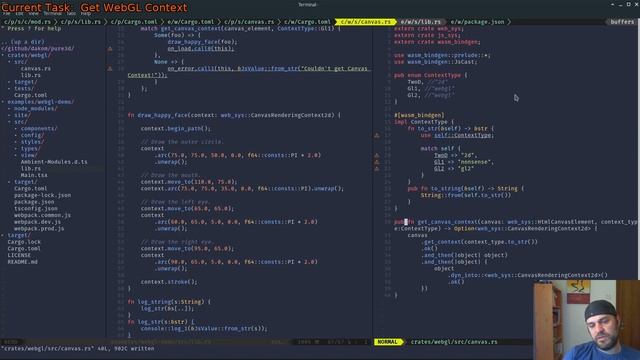Expand the config/ folder
The width and height of the screenshot is (640, 360).
32,135
